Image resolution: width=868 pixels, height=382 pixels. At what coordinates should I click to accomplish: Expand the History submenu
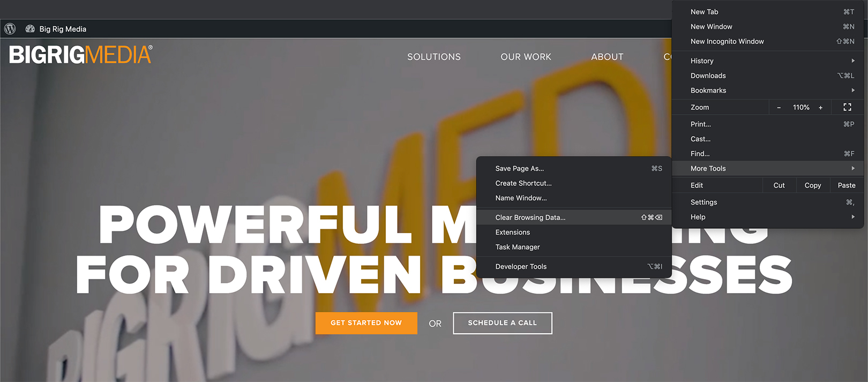click(x=768, y=61)
